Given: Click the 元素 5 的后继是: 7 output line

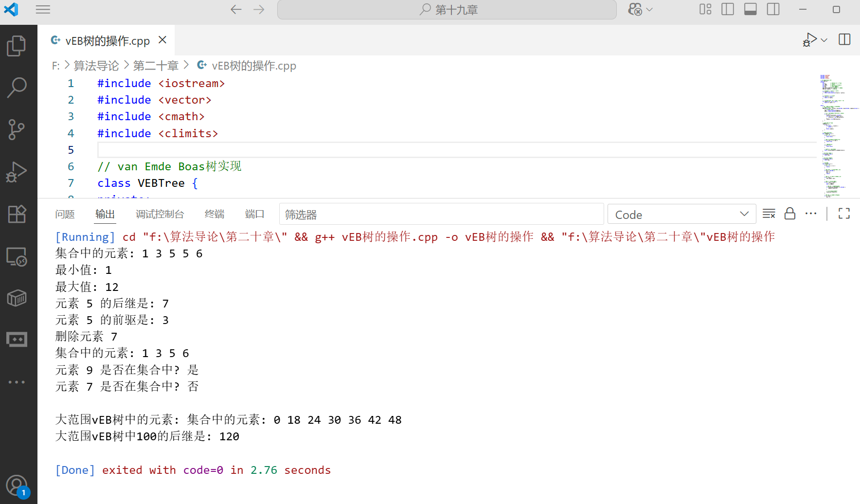Looking at the screenshot, I should coord(112,304).
